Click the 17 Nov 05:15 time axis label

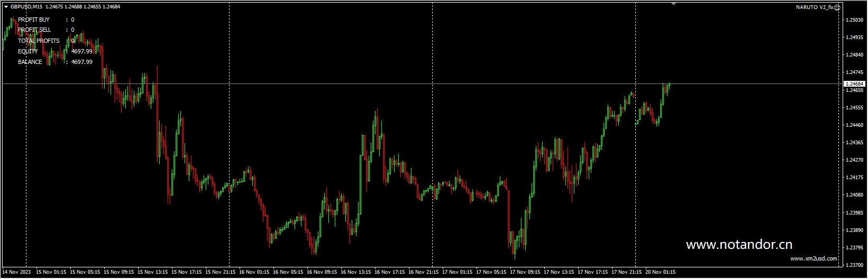pyautogui.click(x=491, y=273)
